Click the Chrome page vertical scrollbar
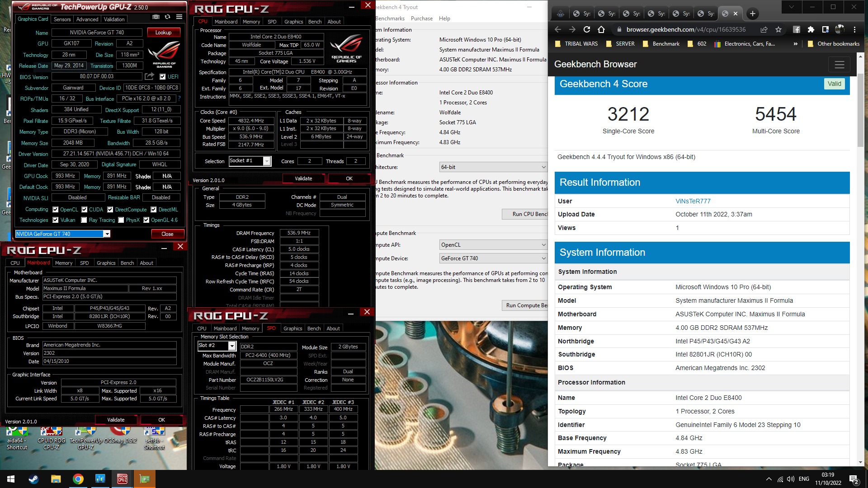 [860, 110]
